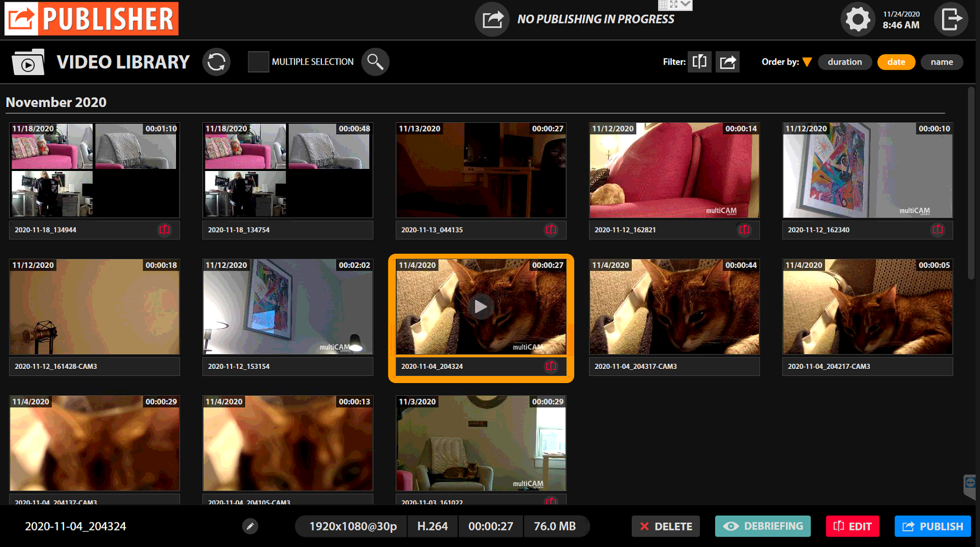Click the No Publishing In Progress status
The height and width of the screenshot is (547, 980).
coord(596,19)
